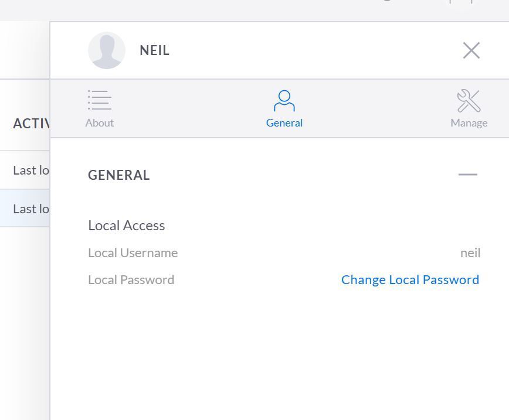Click the ACTIV column header
Viewport: 509px width, 420px height.
coord(30,124)
